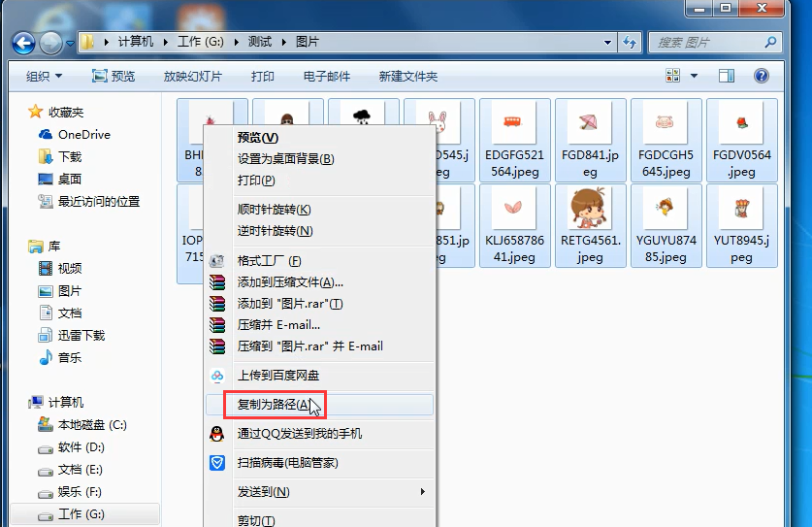Select 设置为桌面背景 in context menu
The image size is (812, 527).
click(x=285, y=159)
